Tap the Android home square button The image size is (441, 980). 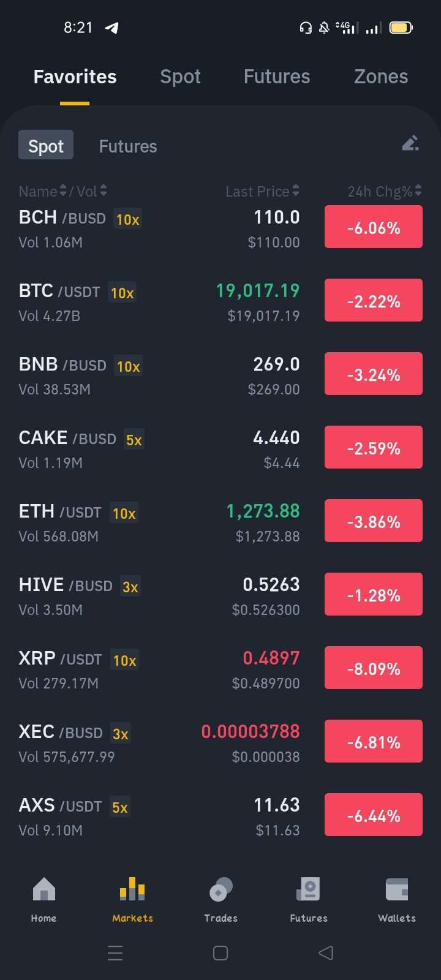pos(221,952)
